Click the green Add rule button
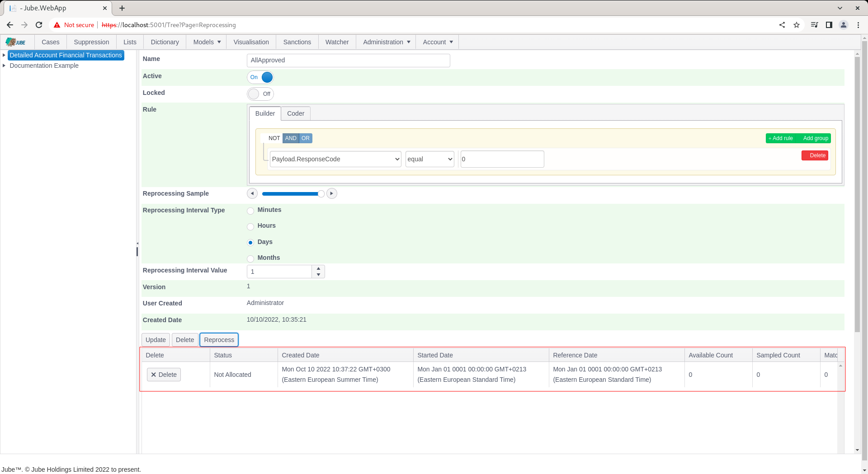The image size is (868, 474). [781, 138]
